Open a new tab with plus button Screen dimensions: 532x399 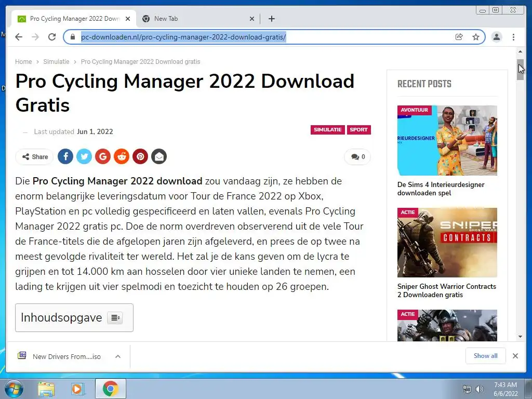pos(271,19)
